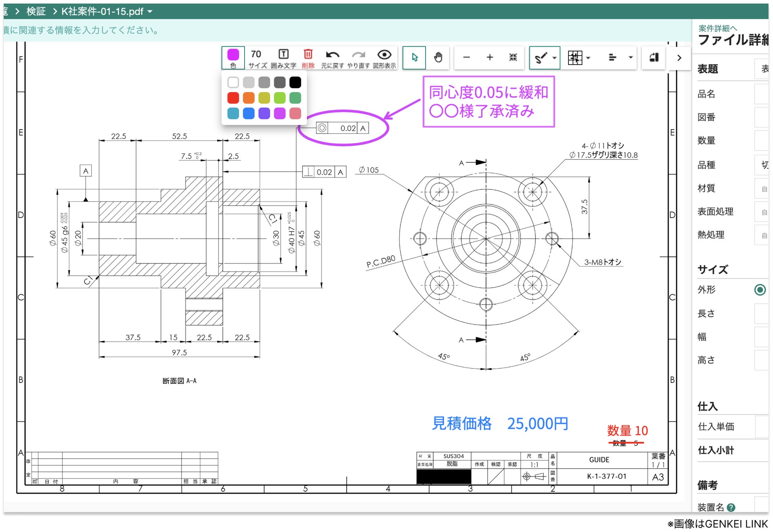Select the boxed text (囲み文字) tool

[283, 55]
